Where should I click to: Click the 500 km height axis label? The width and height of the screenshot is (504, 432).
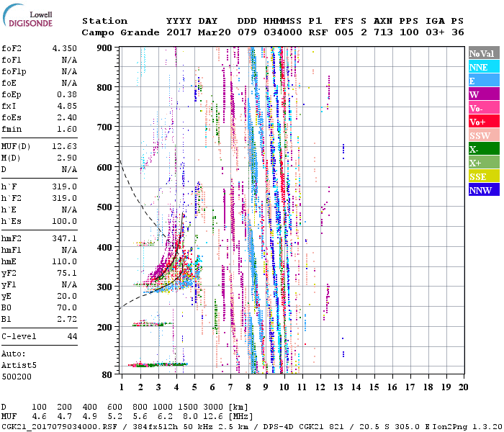pyautogui.click(x=104, y=207)
